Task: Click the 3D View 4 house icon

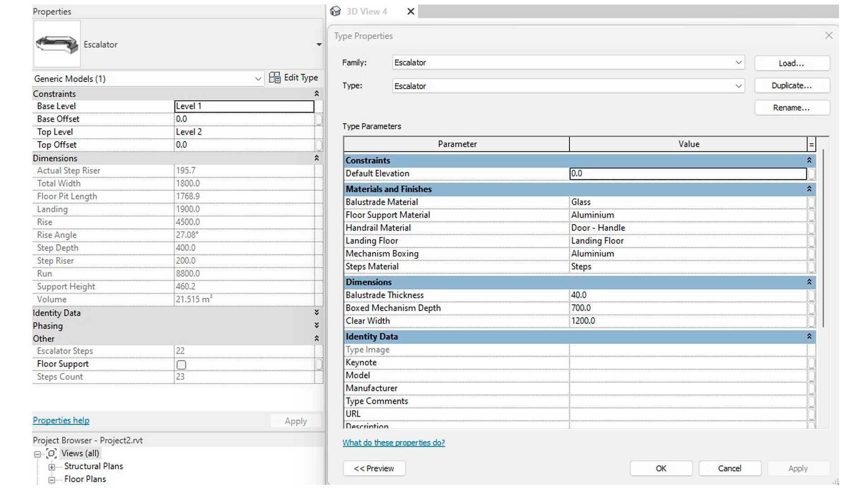Action: pyautogui.click(x=335, y=11)
